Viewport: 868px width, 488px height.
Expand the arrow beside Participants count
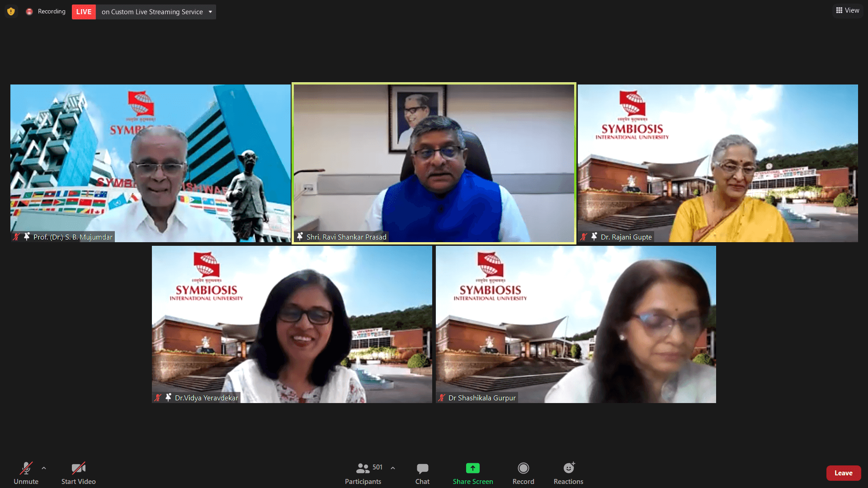coord(393,468)
